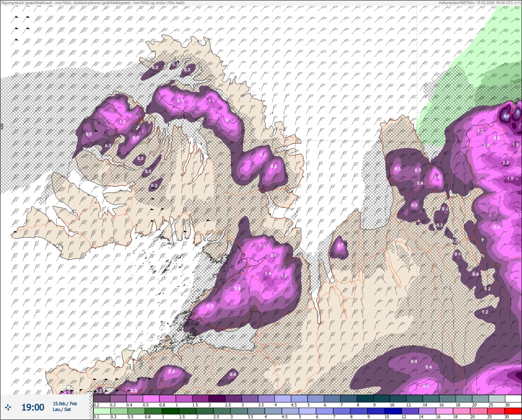Select the 19:00 forecast time label

pyautogui.click(x=33, y=407)
